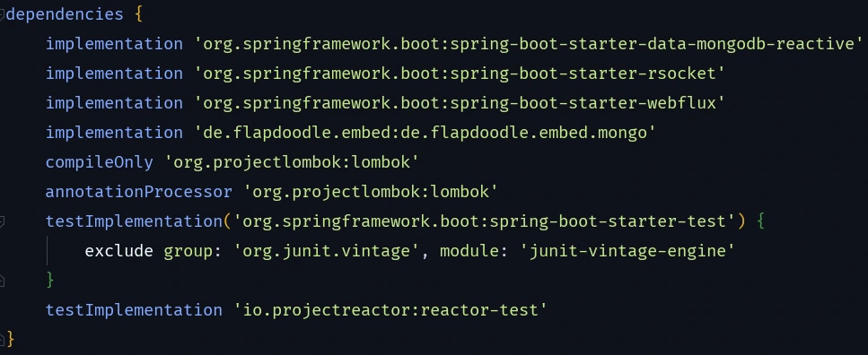Click 'junit-vintage-engine' module string
This screenshot has height=355, width=868.
coord(627,251)
